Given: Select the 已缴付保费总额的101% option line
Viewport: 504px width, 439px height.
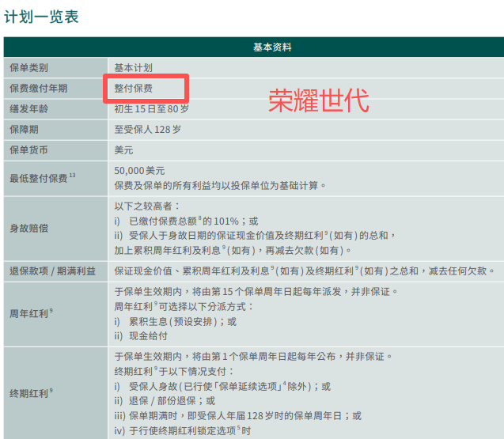Looking at the screenshot, I should 194,221.
